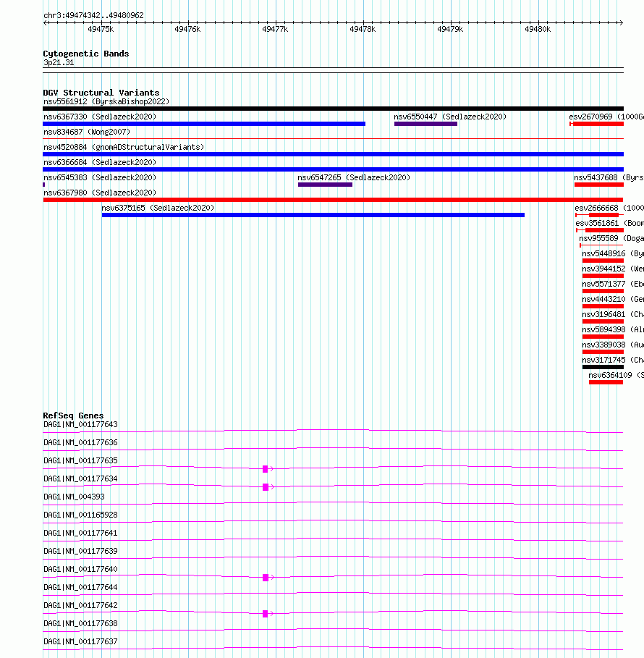Viewport: 644px width, 658px height.
Task: Open the nsv5571377 red variant bar
Action: (x=603, y=291)
